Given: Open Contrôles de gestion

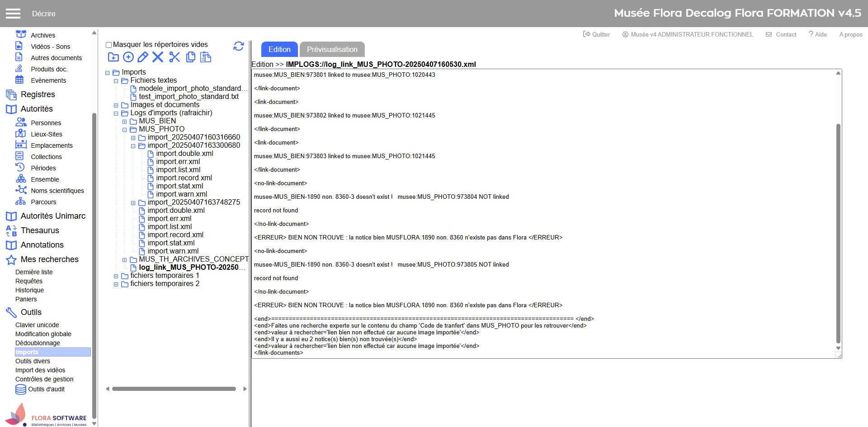Looking at the screenshot, I should pyautogui.click(x=44, y=379).
